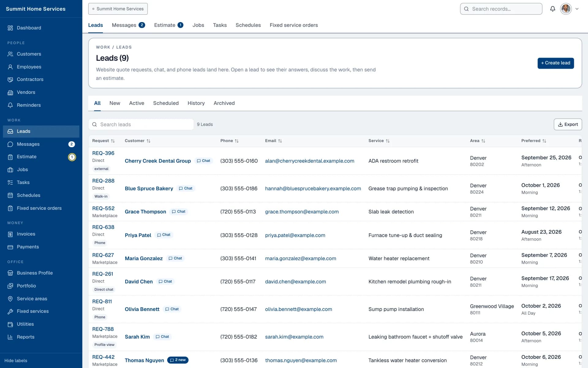
Task: Sort table by Customer column
Action: (138, 141)
